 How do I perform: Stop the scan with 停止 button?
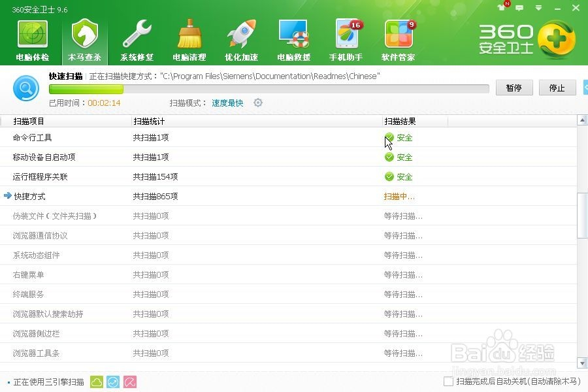(x=557, y=88)
